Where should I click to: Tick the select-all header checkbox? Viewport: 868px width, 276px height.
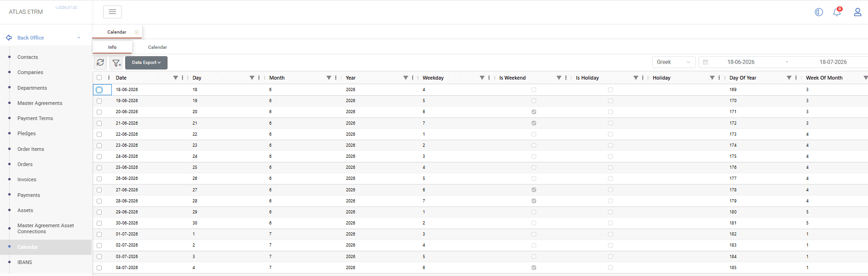tap(99, 78)
